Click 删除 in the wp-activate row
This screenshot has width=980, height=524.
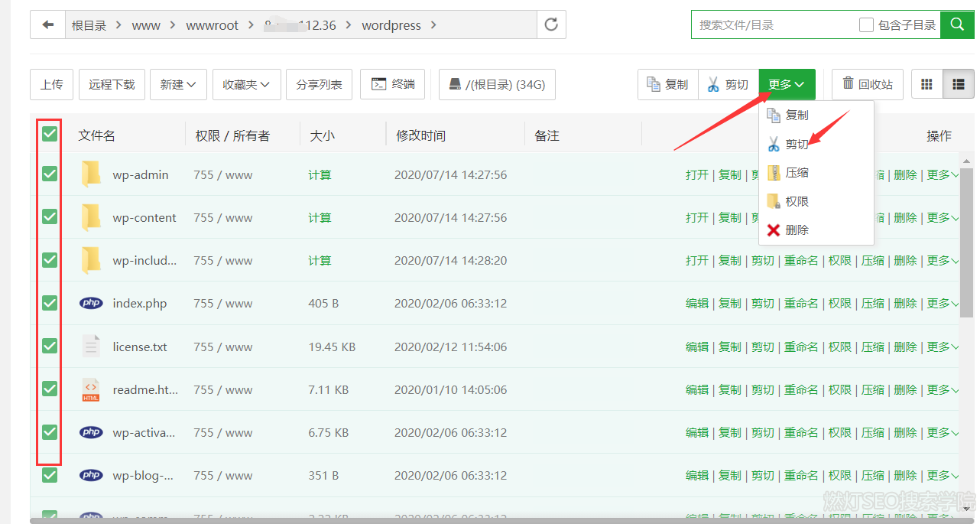[x=905, y=432]
